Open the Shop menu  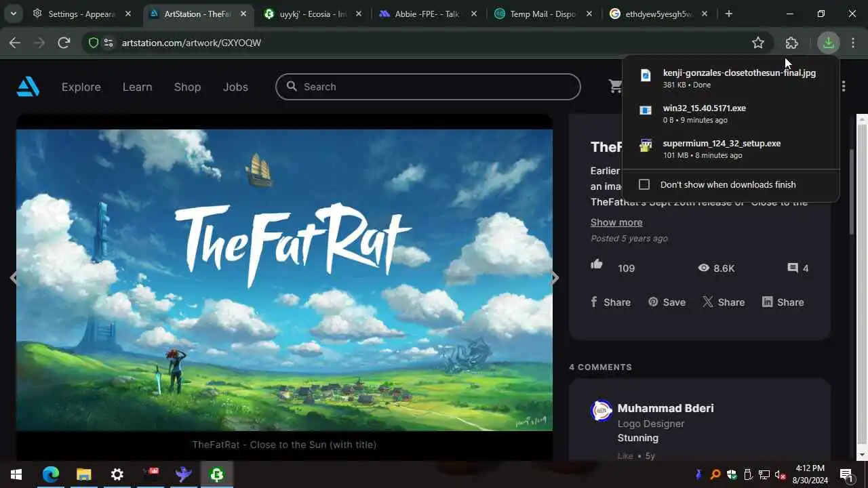pos(187,87)
